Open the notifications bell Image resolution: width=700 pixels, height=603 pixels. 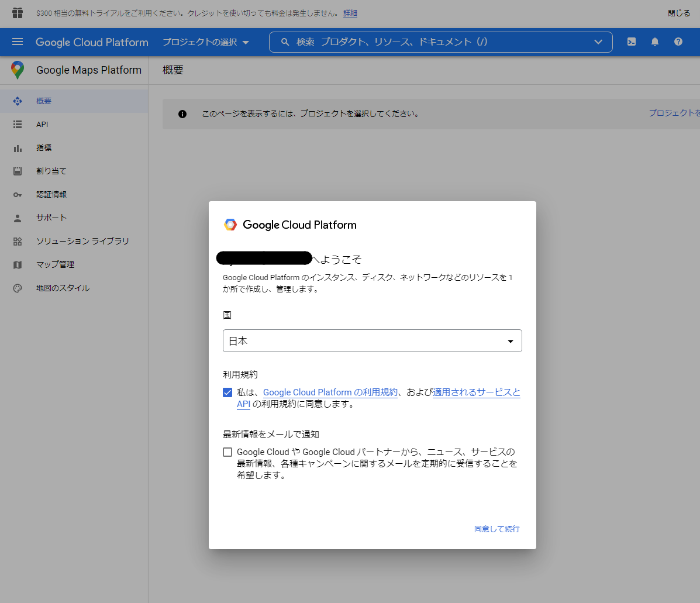pos(654,42)
